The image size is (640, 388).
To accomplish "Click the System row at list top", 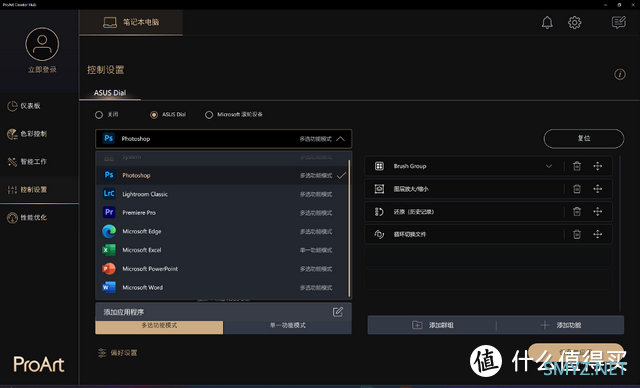I will 222,157.
